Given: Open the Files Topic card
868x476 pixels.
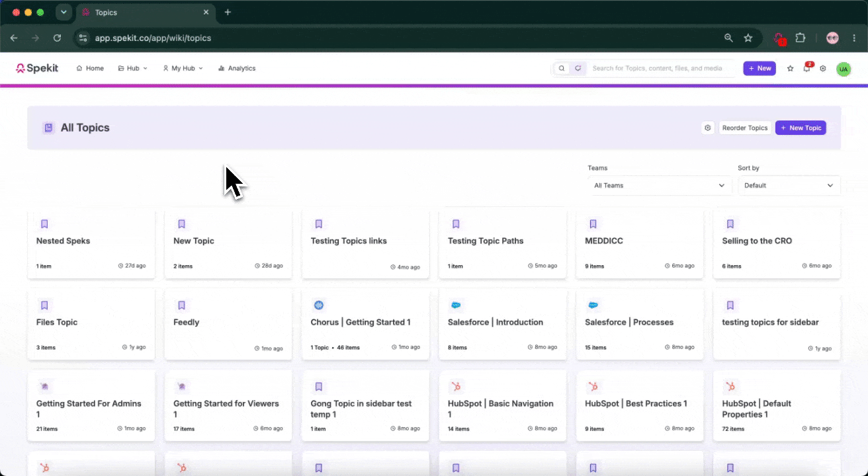Looking at the screenshot, I should (x=91, y=324).
